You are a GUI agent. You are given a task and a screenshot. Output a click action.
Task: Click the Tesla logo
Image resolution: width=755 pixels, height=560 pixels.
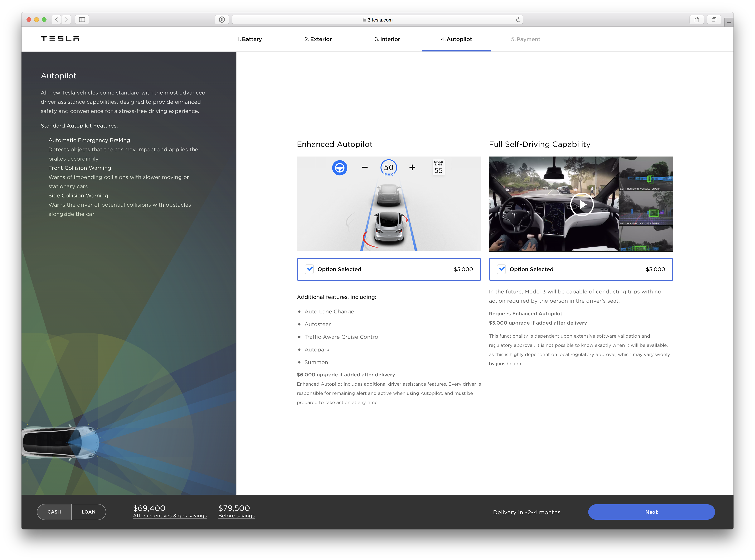[60, 39]
